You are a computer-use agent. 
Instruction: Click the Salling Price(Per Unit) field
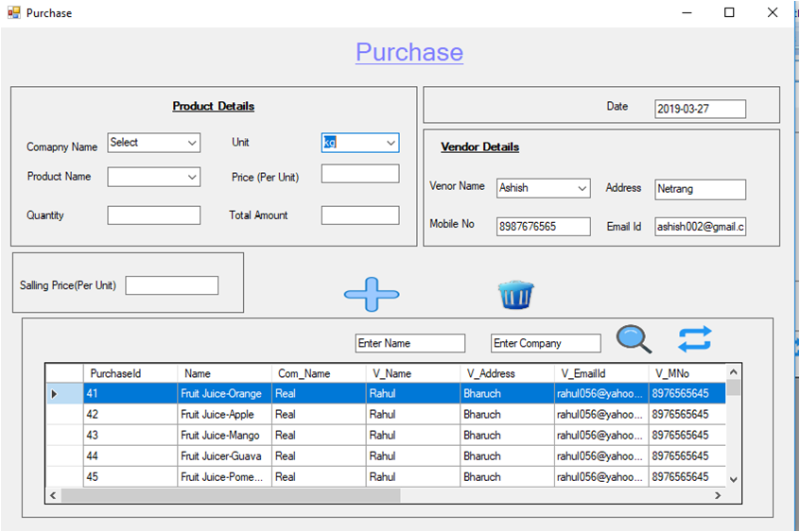pyautogui.click(x=172, y=285)
